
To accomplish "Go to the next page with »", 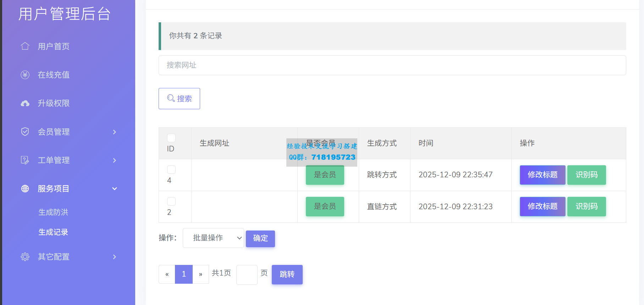I will click(200, 274).
